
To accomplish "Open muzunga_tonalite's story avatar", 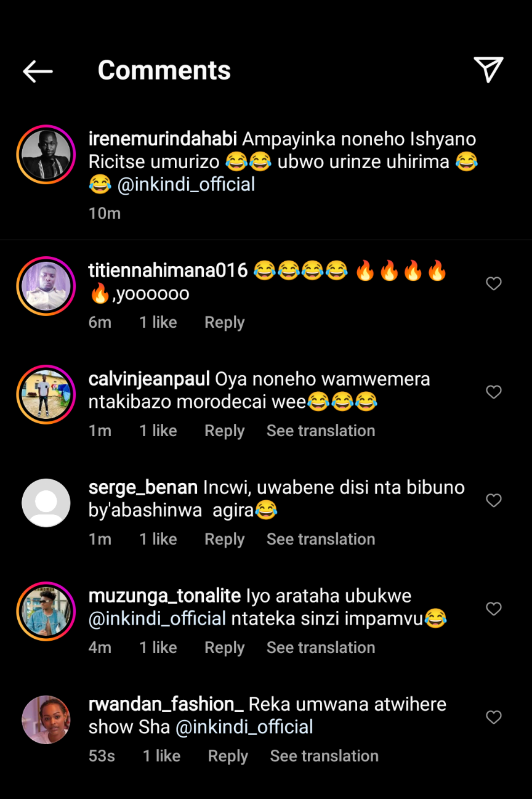I will 46,611.
